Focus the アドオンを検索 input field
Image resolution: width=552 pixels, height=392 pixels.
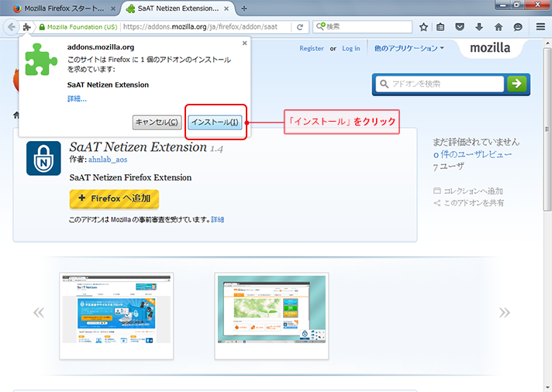[x=440, y=84]
